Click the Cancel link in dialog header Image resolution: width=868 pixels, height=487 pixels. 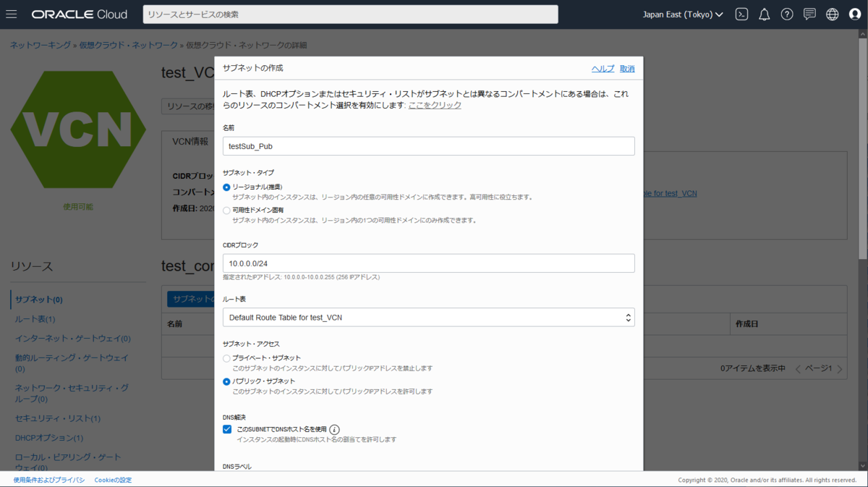[627, 69]
